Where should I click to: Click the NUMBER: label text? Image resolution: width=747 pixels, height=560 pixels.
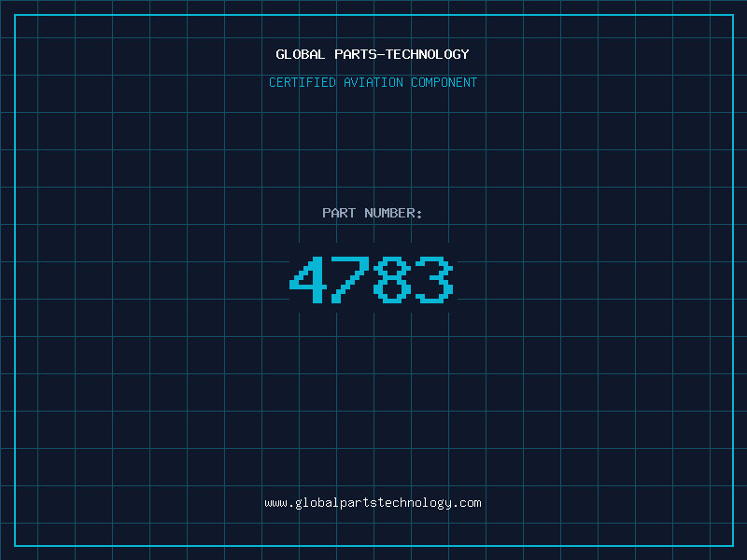(393, 213)
